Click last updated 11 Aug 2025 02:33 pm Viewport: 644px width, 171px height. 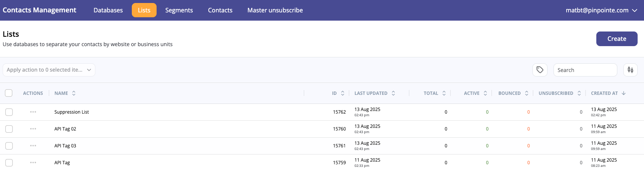point(367,162)
